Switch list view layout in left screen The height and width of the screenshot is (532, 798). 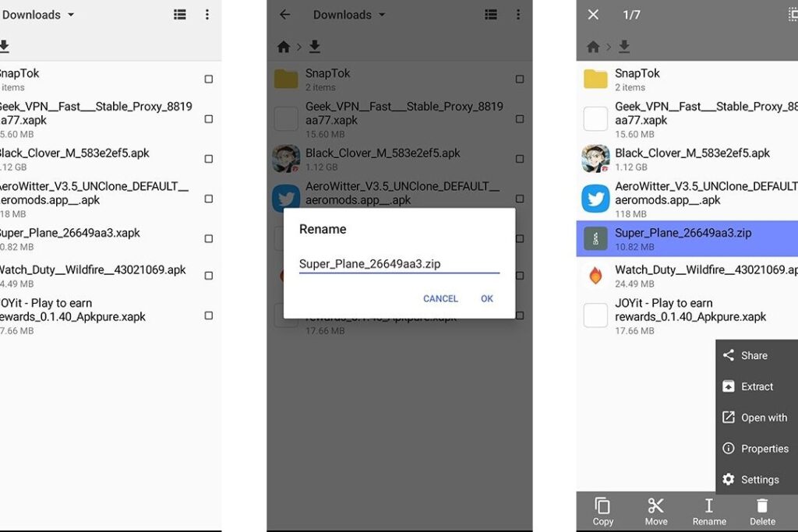[x=180, y=15]
